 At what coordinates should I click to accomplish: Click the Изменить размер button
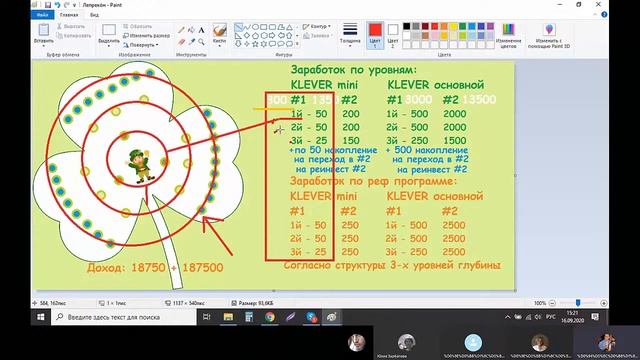[147, 36]
